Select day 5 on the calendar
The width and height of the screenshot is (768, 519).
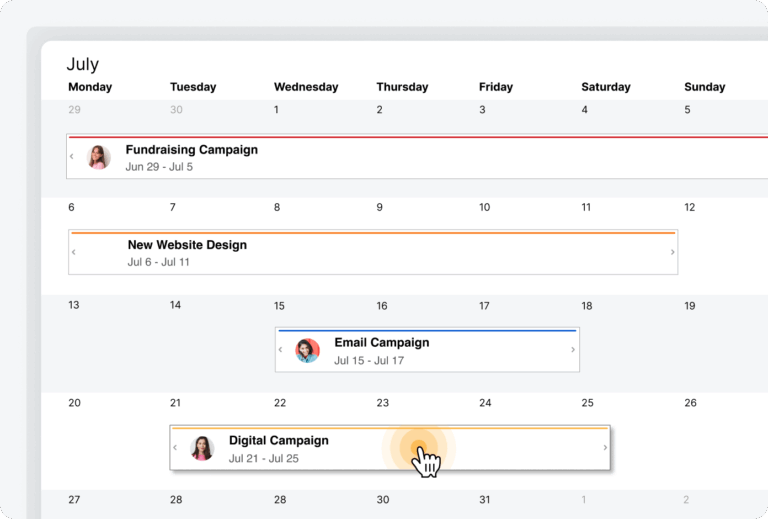(x=688, y=110)
